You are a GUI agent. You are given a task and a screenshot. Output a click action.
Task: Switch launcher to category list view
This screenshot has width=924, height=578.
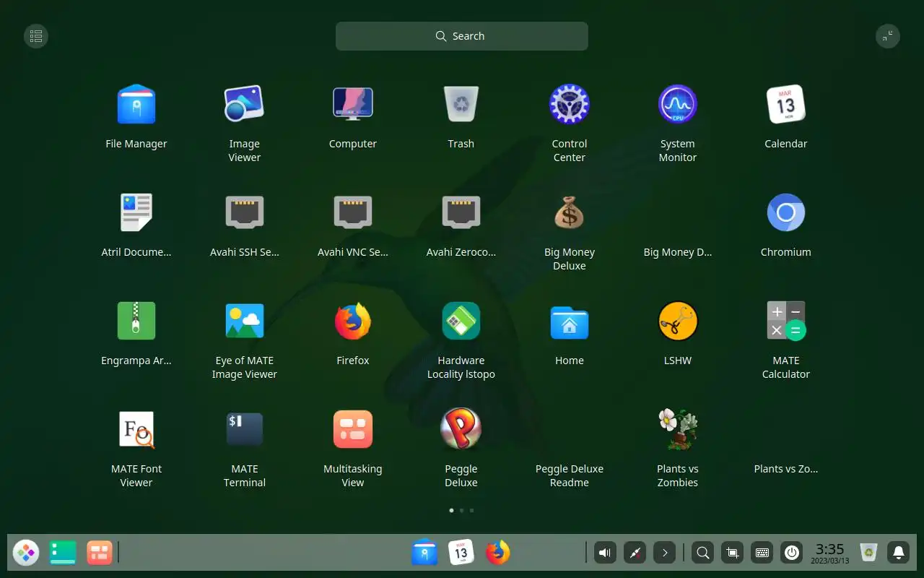tap(36, 36)
